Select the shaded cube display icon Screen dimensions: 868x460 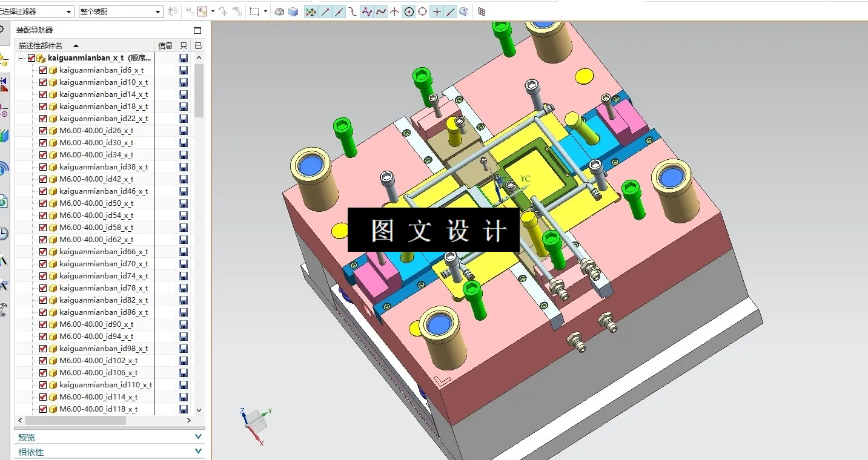(293, 11)
